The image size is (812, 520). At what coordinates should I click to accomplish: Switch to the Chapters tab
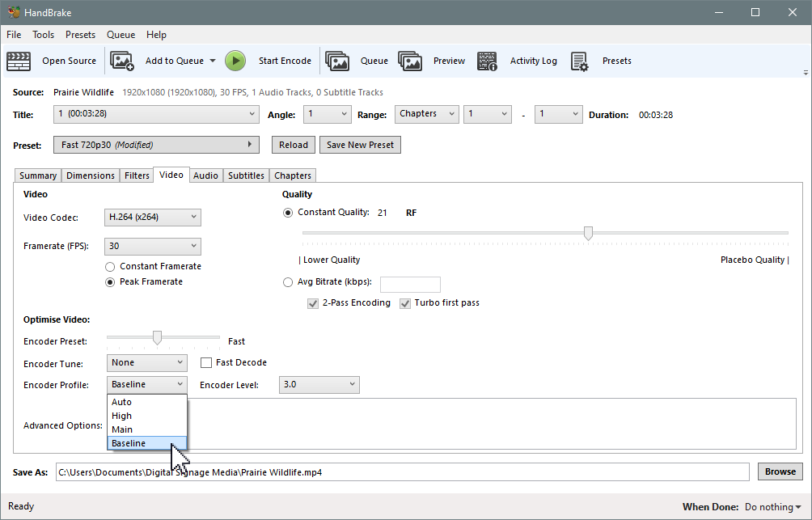(x=293, y=175)
